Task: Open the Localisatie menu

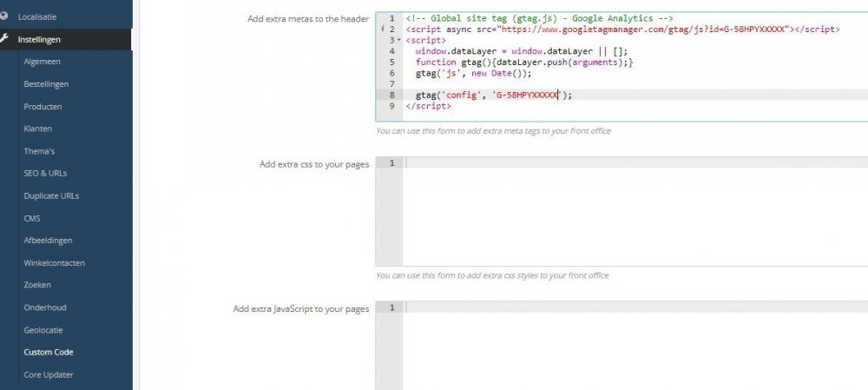Action: point(40,17)
